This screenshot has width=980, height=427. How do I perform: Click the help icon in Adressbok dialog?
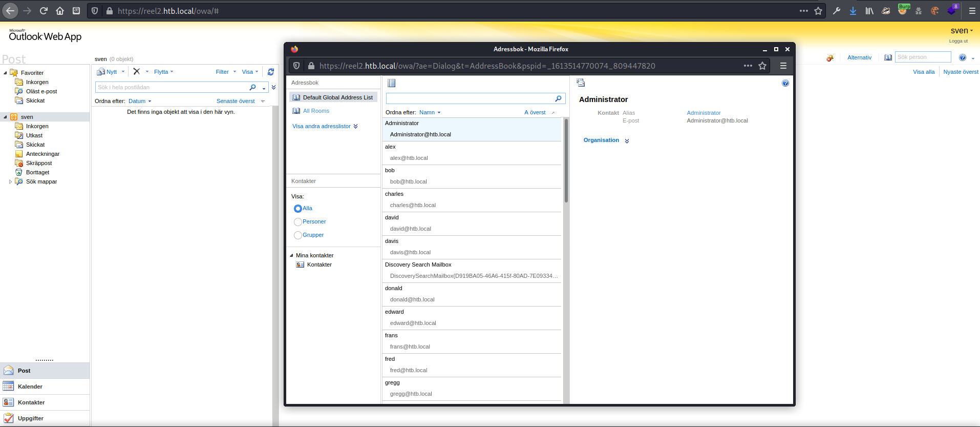pos(785,83)
